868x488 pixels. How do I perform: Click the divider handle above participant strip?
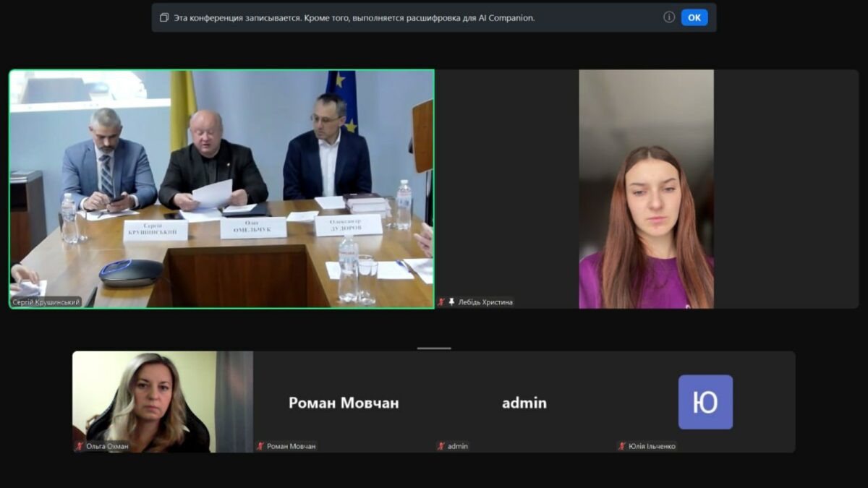click(434, 348)
